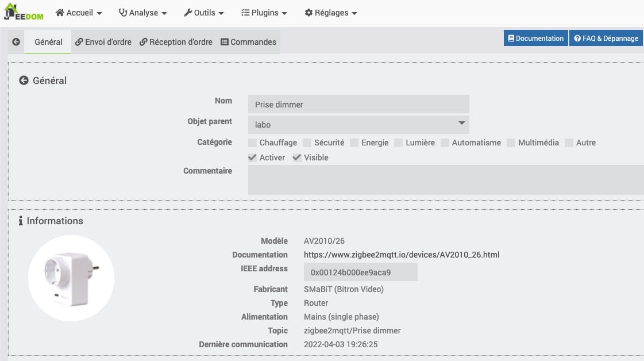Uncheck the Visible checkbox
The image size is (644, 361).
point(297,158)
